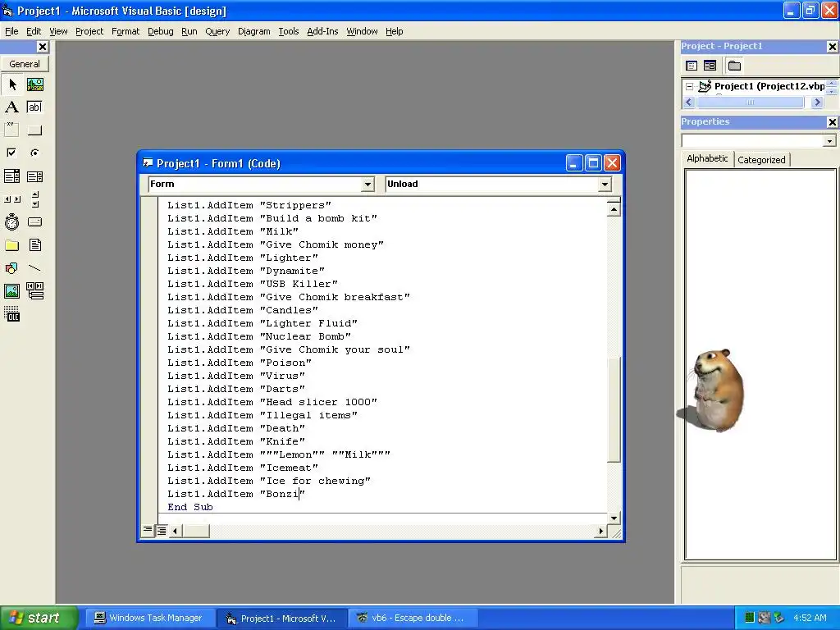Select the Shape control tool
840x630 pixels.
[11, 268]
